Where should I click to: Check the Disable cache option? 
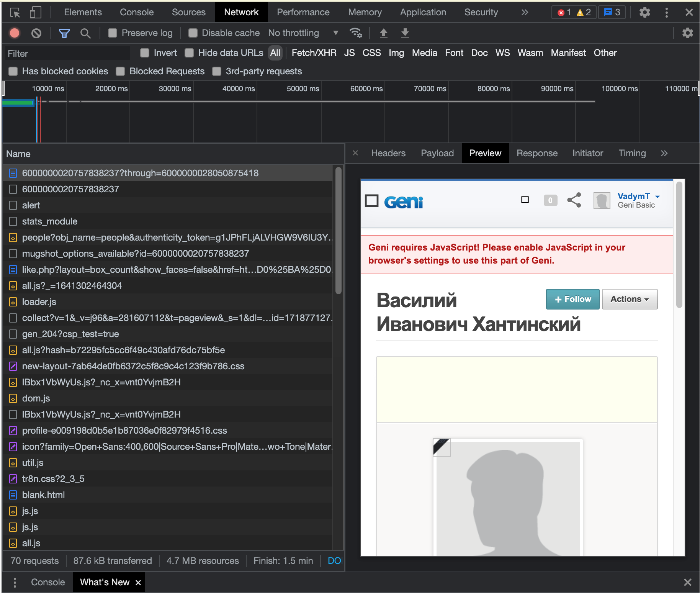pyautogui.click(x=193, y=33)
